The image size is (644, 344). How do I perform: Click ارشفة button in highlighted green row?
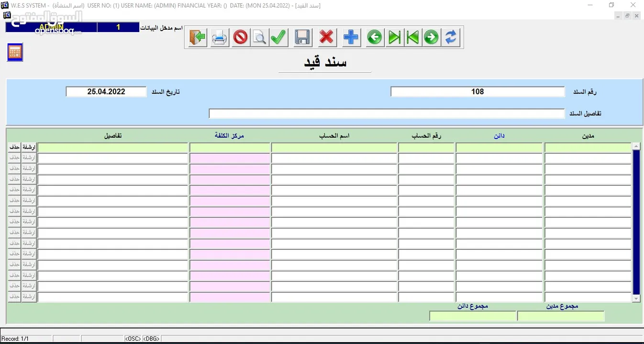coord(29,148)
